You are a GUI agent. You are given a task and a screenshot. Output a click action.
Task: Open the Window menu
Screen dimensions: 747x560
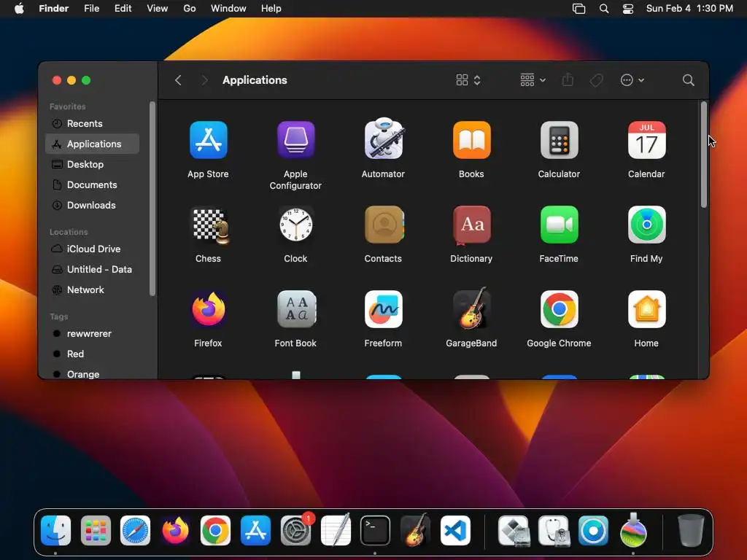tap(228, 9)
